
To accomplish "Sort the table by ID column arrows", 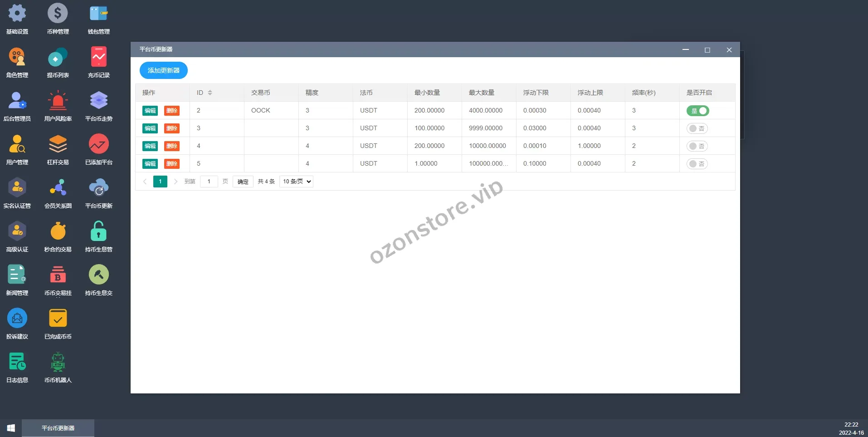I will pyautogui.click(x=210, y=93).
